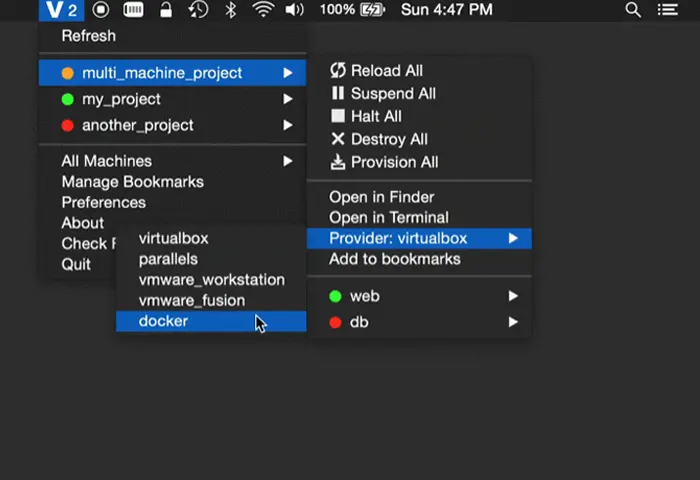Click the Provision All download icon
700x480 pixels.
338,162
